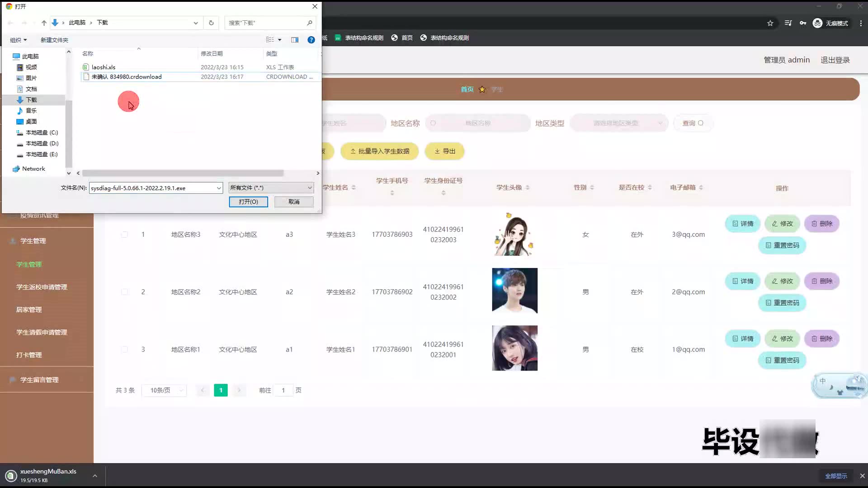Open 本地磁盘 (C:) drive
Viewport: 868px width, 488px height.
pyautogui.click(x=42, y=132)
